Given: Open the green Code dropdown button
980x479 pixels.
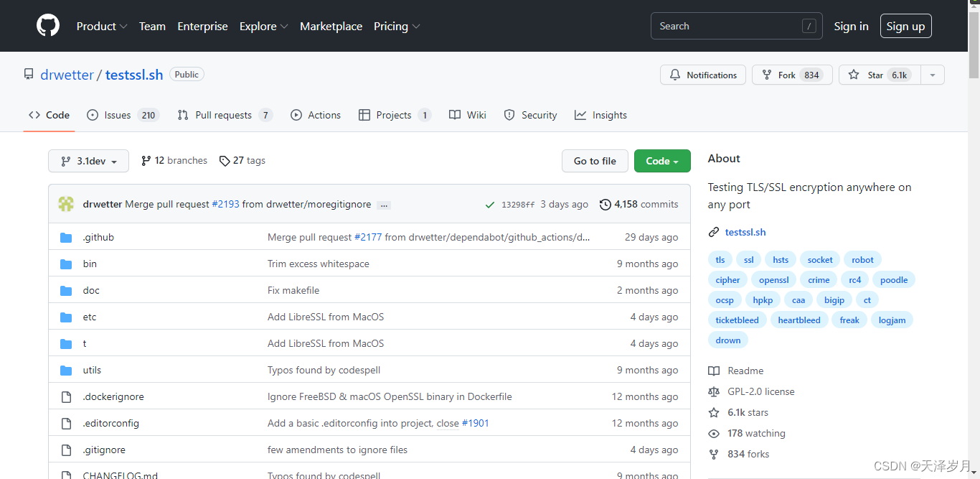Looking at the screenshot, I should click(662, 161).
